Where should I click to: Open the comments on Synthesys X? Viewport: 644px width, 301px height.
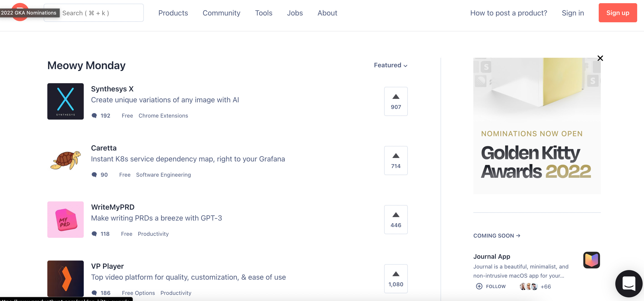(x=101, y=116)
